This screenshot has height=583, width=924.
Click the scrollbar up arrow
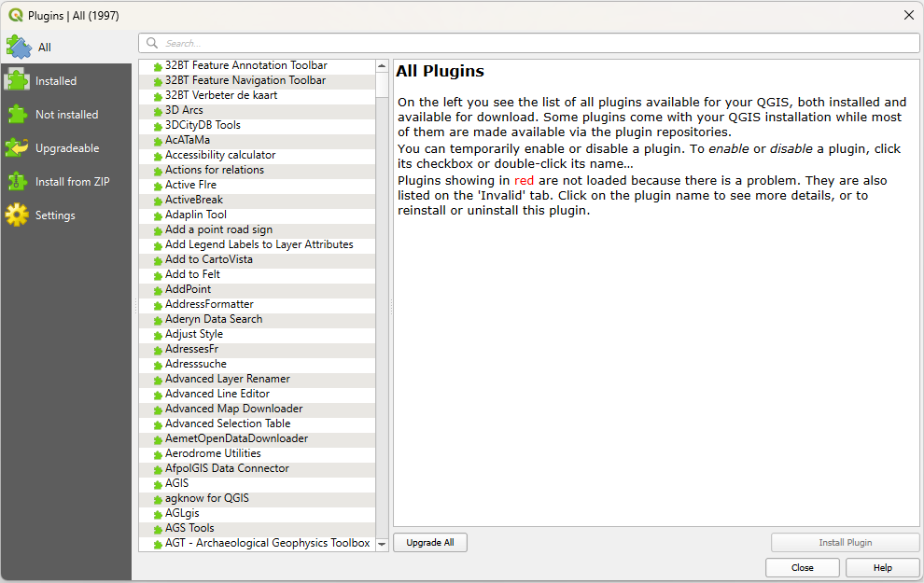(x=381, y=66)
